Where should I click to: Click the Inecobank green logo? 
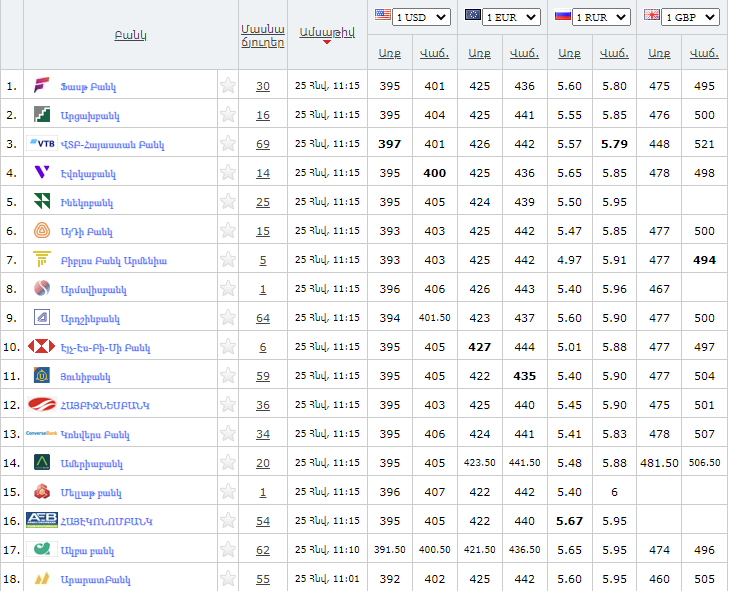42,202
